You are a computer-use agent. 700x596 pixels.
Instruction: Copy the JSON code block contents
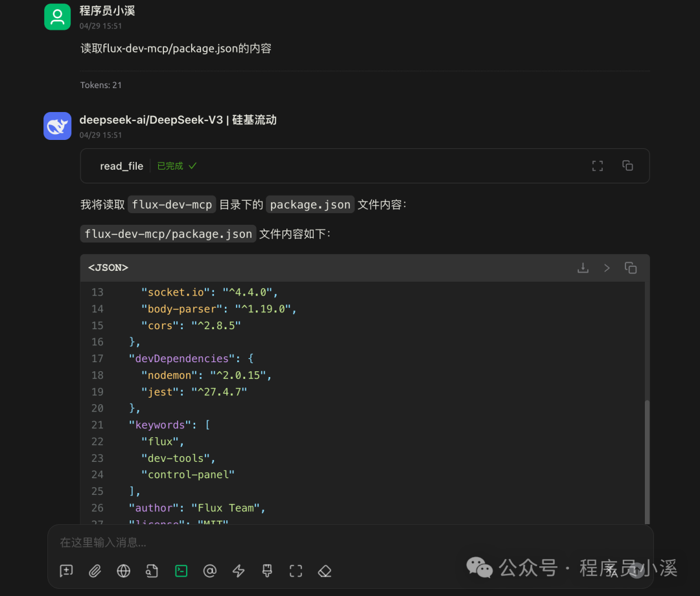631,268
